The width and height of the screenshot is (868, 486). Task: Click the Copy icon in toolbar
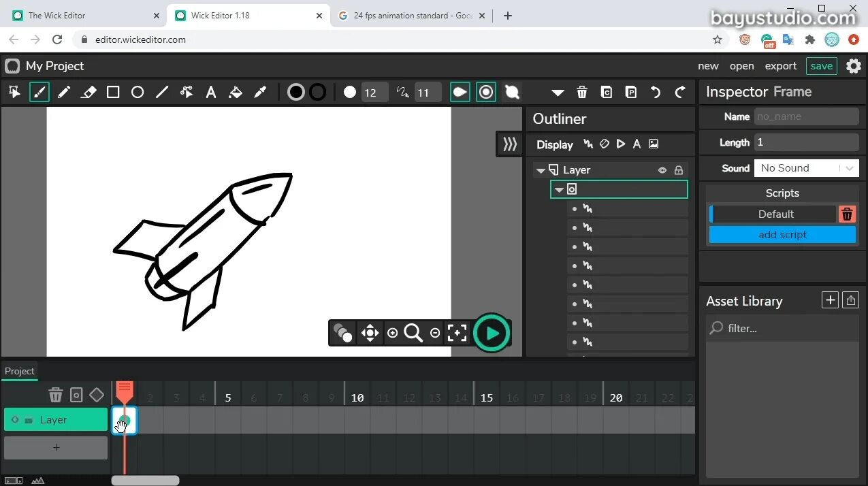click(607, 92)
